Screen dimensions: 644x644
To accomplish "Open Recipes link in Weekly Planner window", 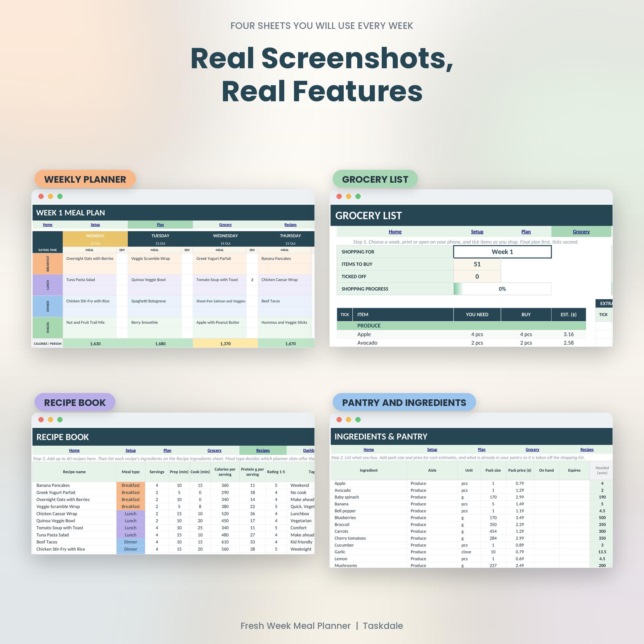I will pos(290,225).
